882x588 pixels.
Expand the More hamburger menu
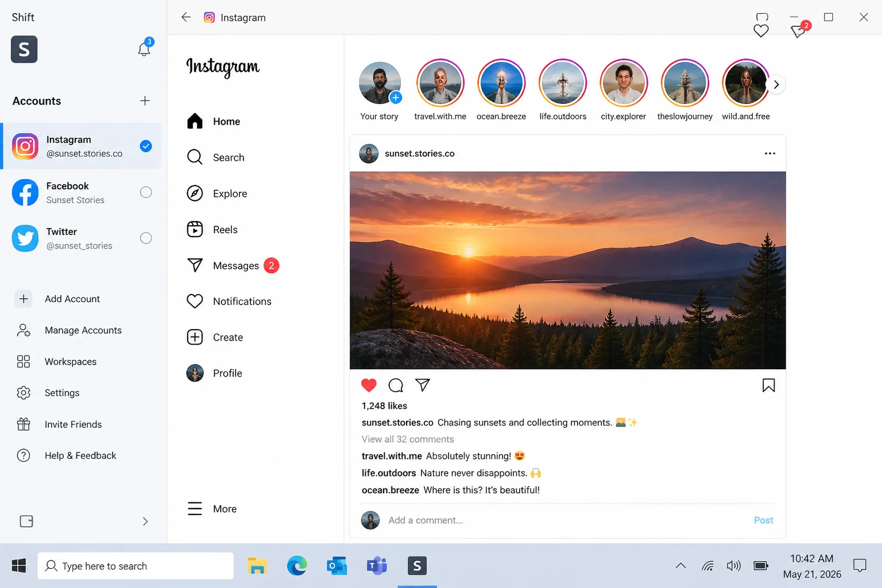pos(212,509)
